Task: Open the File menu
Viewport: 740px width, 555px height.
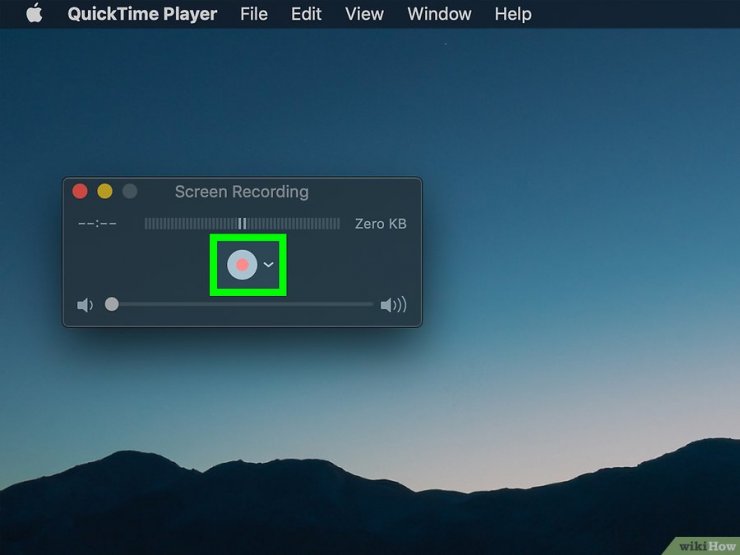Action: (x=253, y=14)
